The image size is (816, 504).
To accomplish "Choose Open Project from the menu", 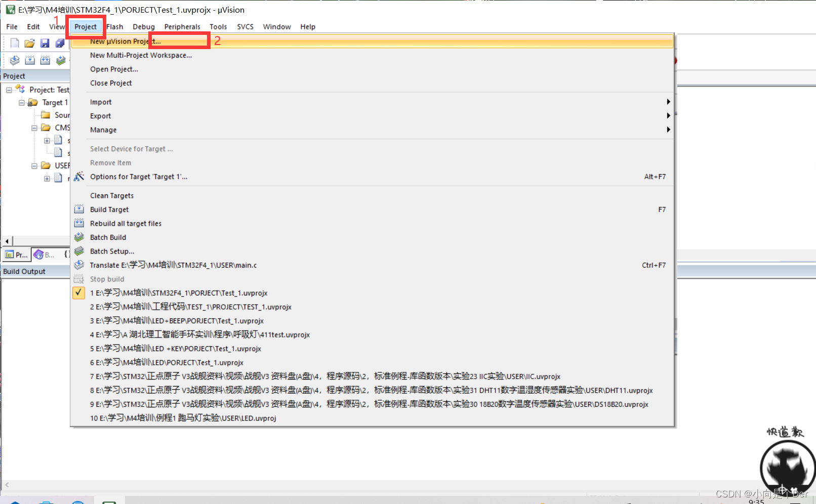I will 373,69.
